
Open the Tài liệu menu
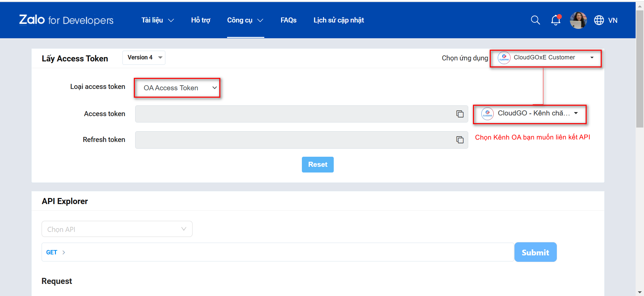[158, 20]
